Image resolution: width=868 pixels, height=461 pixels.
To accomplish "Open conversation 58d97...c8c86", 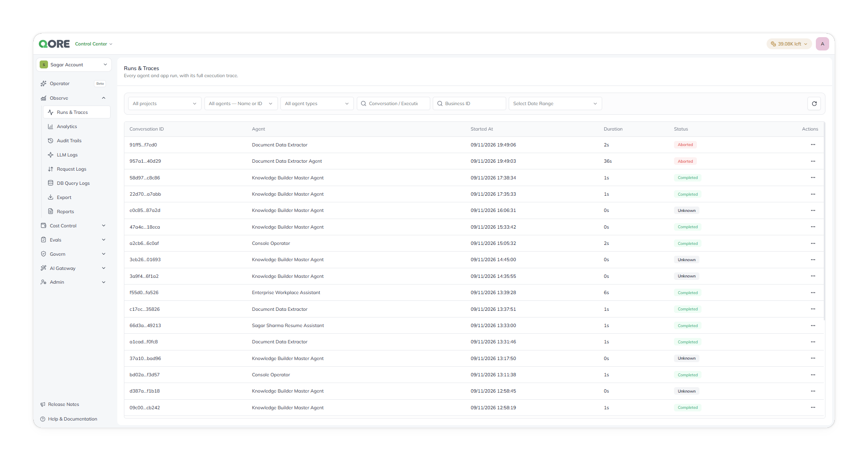I will point(145,178).
